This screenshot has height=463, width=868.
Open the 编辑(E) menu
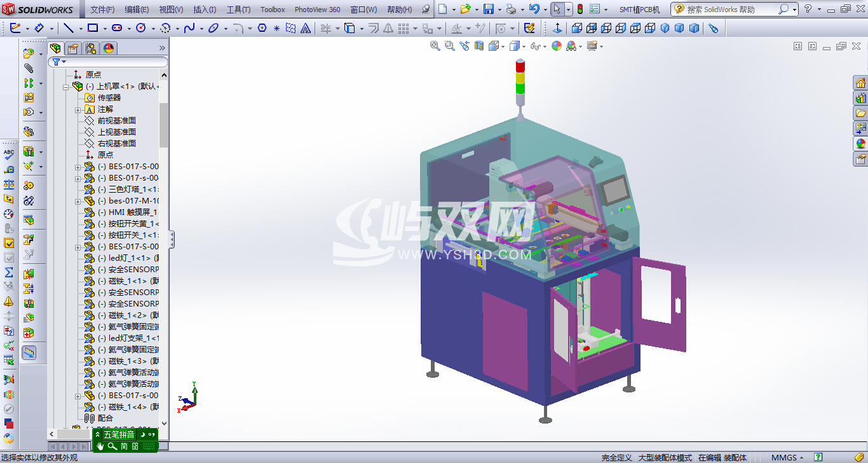point(137,10)
